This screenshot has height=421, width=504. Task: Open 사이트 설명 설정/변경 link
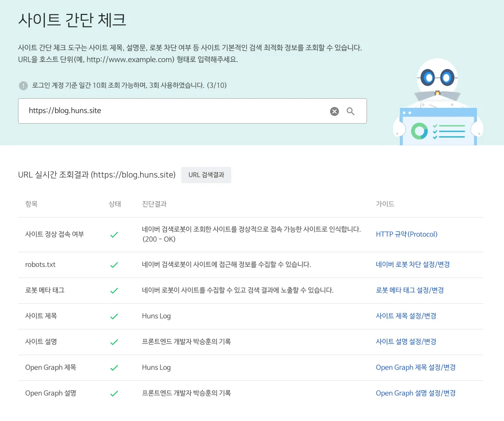[x=406, y=342]
